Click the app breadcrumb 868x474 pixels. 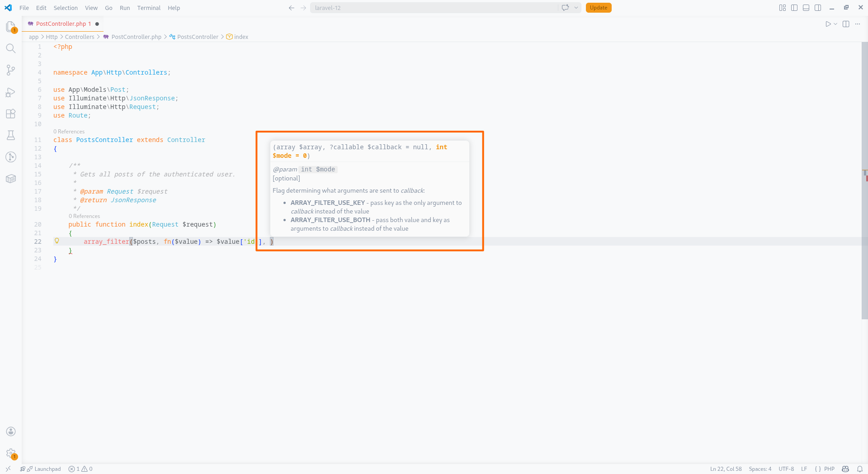[x=33, y=37]
